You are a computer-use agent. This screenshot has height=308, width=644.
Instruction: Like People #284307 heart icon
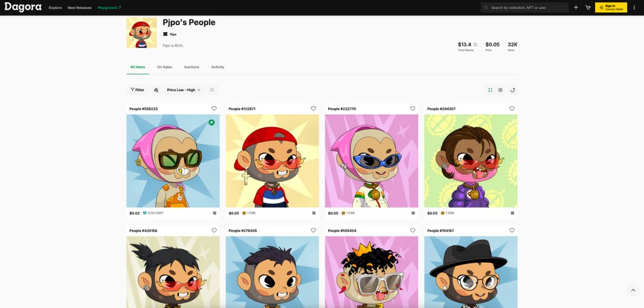coord(512,109)
